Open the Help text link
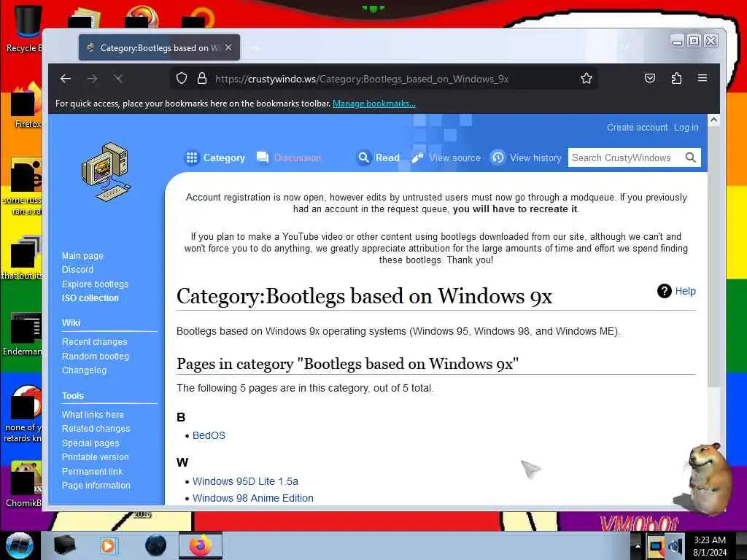The height and width of the screenshot is (560, 747). [x=686, y=291]
